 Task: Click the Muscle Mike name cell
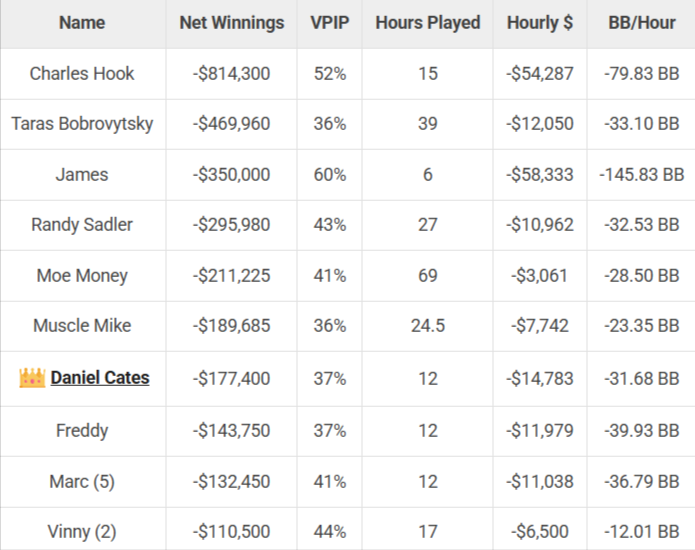pyautogui.click(x=82, y=325)
